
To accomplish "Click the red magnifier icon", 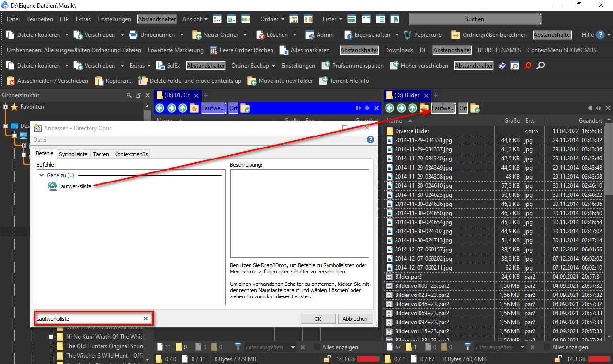I will pyautogui.click(x=528, y=66).
